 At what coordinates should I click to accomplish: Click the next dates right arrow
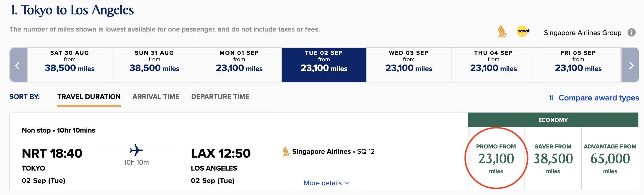pyautogui.click(x=630, y=65)
